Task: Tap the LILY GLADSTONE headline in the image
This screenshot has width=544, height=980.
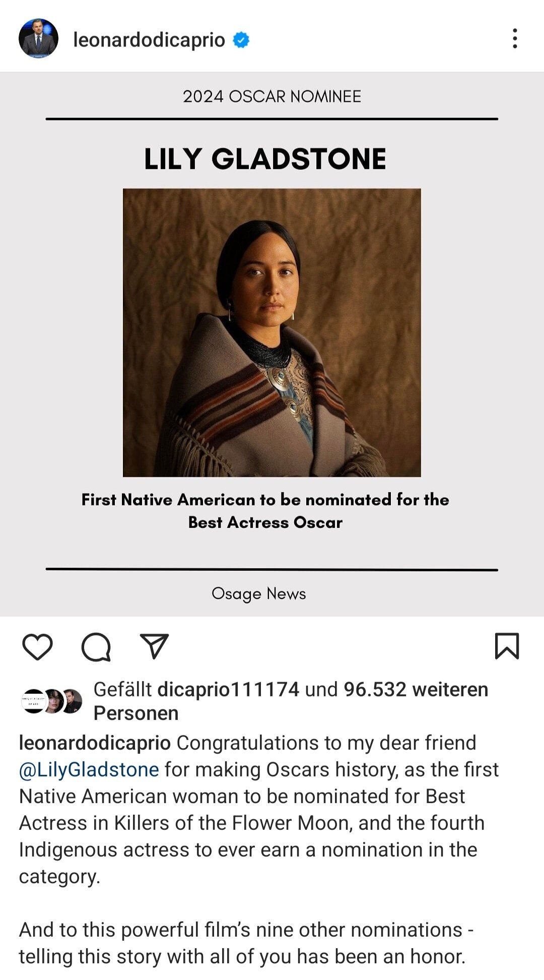Action: click(x=265, y=159)
